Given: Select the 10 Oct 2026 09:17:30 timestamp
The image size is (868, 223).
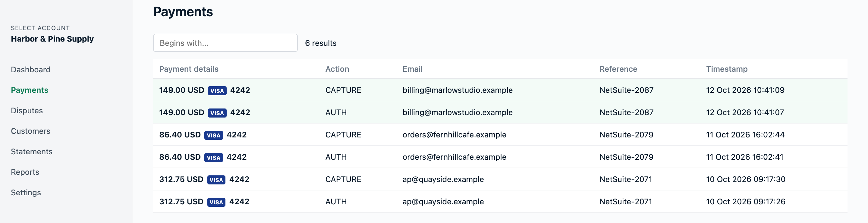Looking at the screenshot, I should [x=746, y=179].
